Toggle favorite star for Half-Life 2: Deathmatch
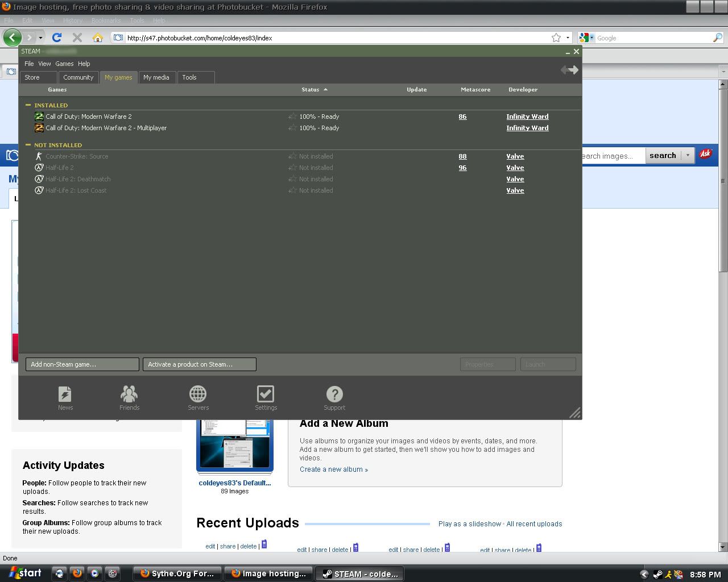 292,179
